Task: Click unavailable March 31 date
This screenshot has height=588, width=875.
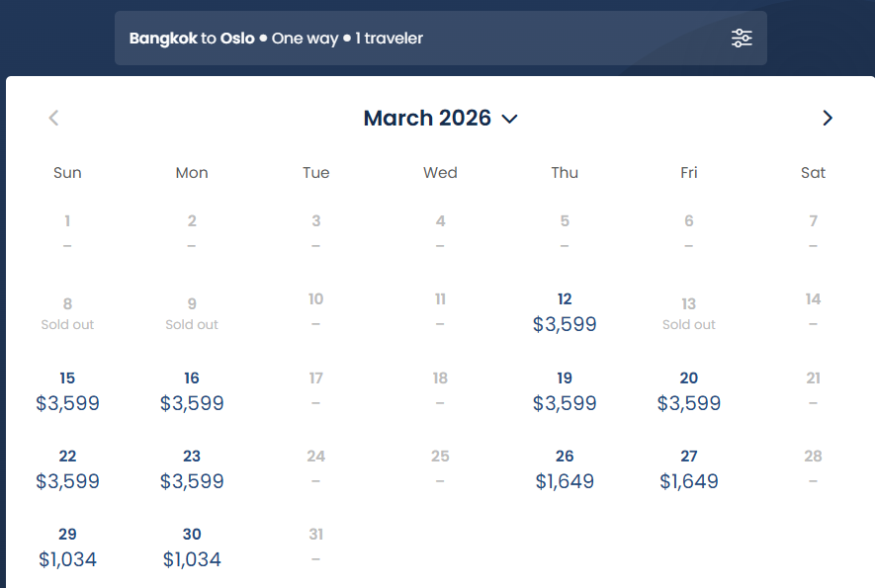Action: (x=315, y=544)
